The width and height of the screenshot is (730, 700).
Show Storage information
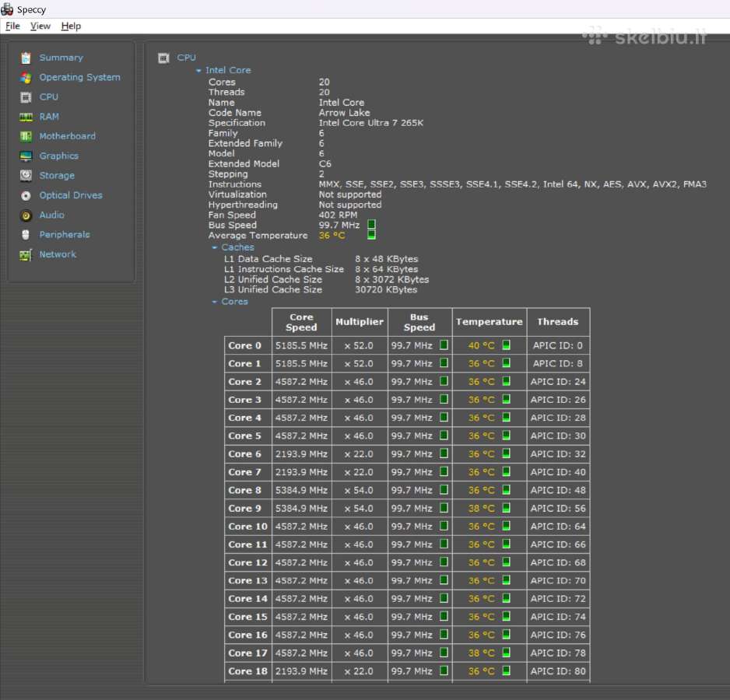57,176
